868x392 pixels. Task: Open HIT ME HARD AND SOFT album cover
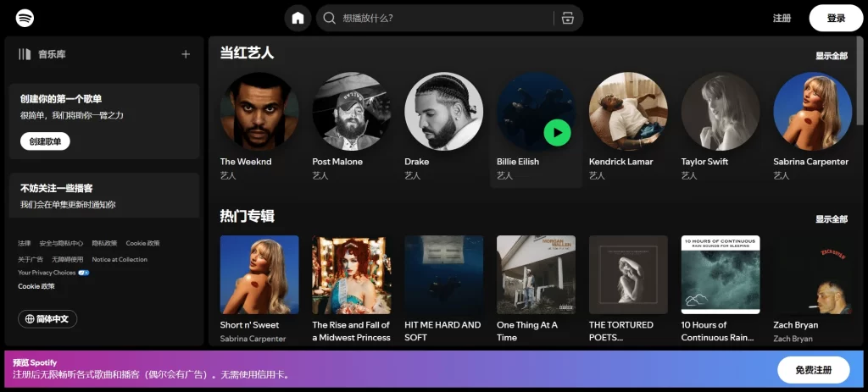click(444, 275)
